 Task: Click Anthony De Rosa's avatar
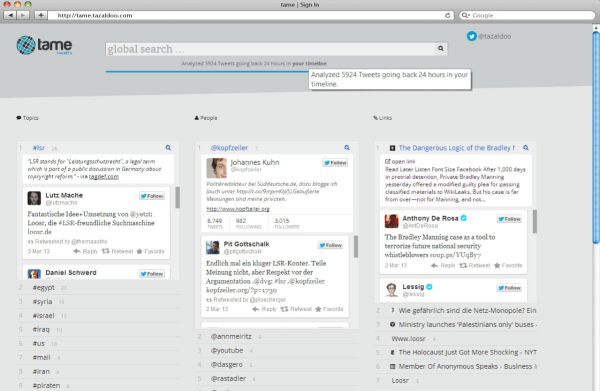tap(391, 221)
